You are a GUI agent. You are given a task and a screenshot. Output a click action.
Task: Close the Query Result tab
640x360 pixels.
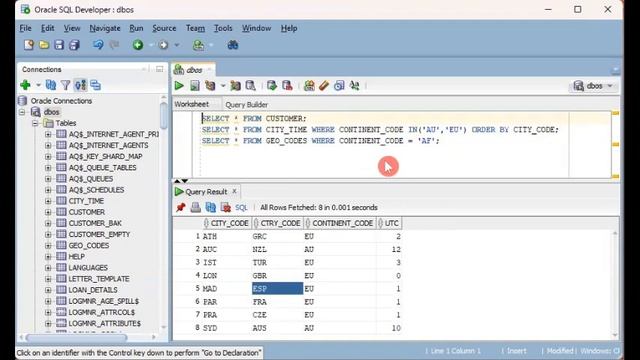coord(234,191)
